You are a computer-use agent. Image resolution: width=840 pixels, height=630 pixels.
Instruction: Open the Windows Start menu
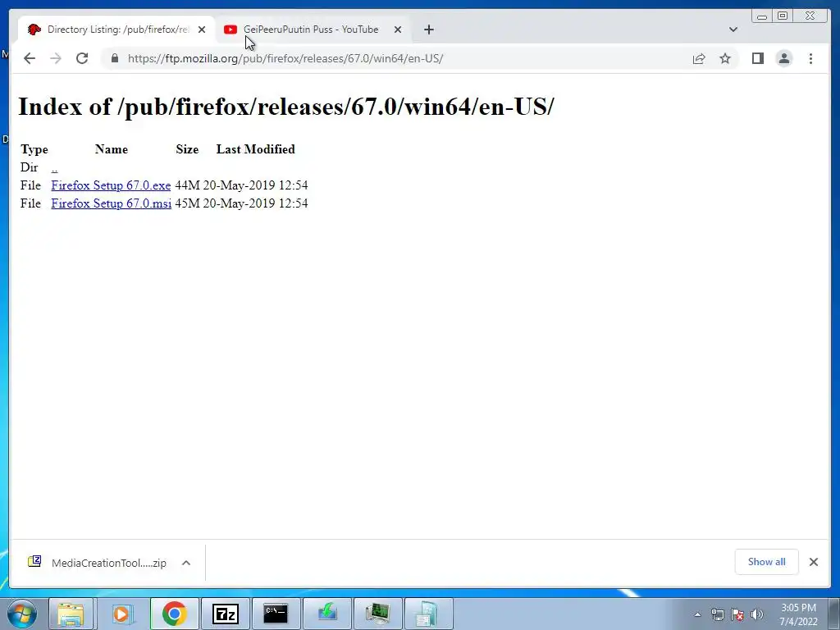coord(22,614)
